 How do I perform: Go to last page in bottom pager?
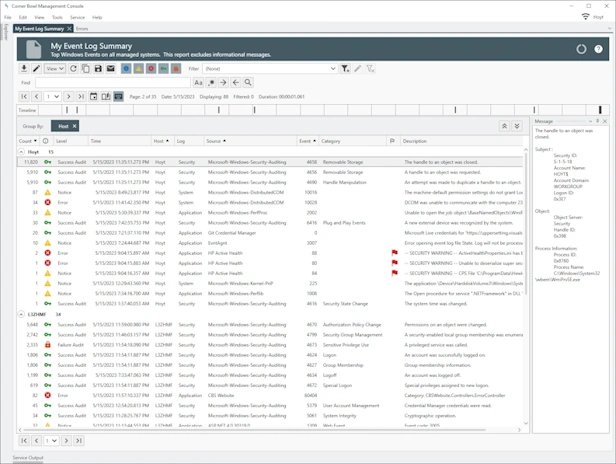coord(79,441)
